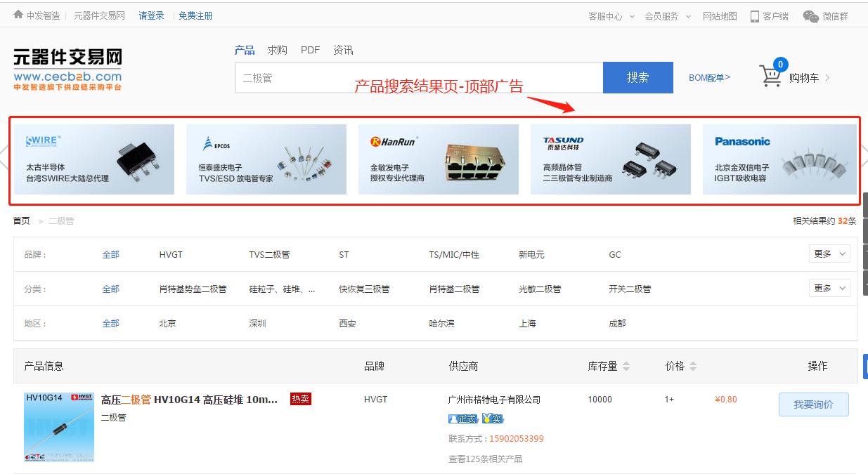Click the 微信群 WeChat icon
The height and width of the screenshot is (474, 868).
(x=810, y=16)
